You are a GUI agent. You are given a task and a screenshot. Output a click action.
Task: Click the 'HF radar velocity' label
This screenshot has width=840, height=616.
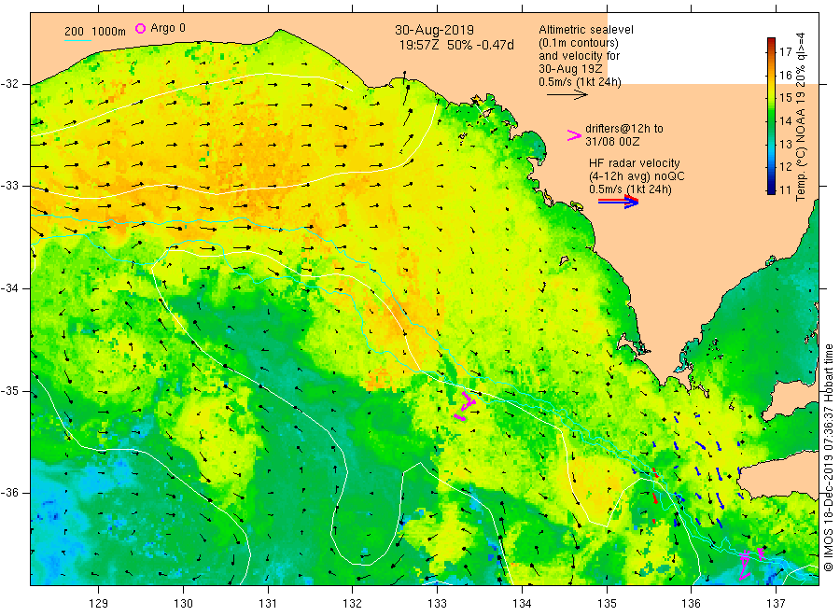click(635, 162)
